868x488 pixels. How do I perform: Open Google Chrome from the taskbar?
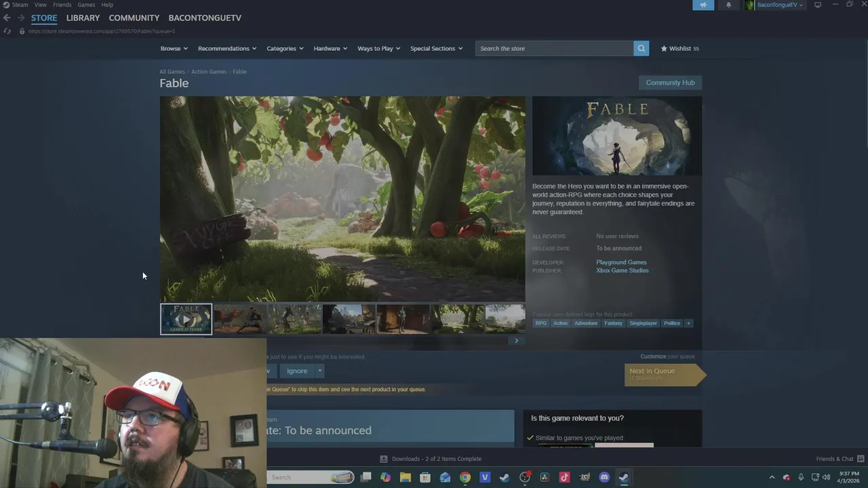coord(465,477)
